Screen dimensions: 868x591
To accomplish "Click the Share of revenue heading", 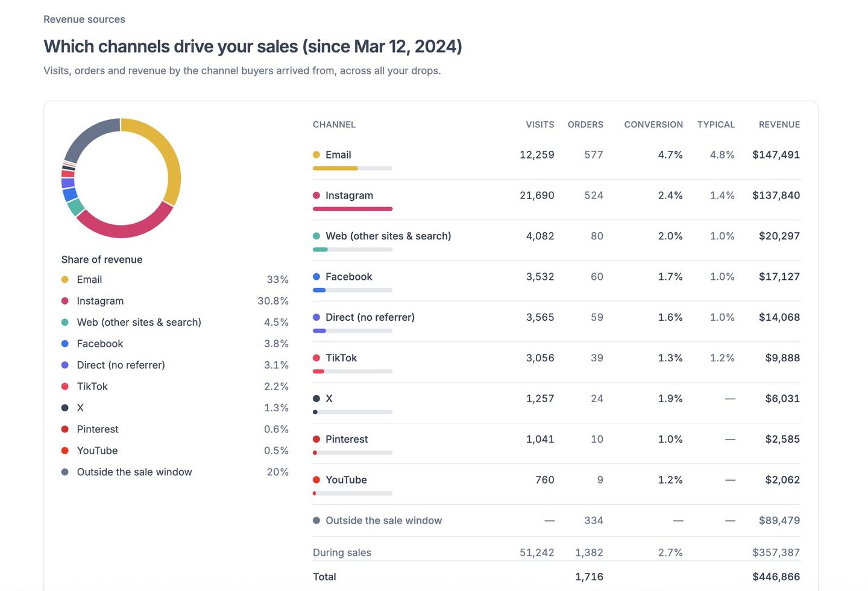I will tap(102, 260).
